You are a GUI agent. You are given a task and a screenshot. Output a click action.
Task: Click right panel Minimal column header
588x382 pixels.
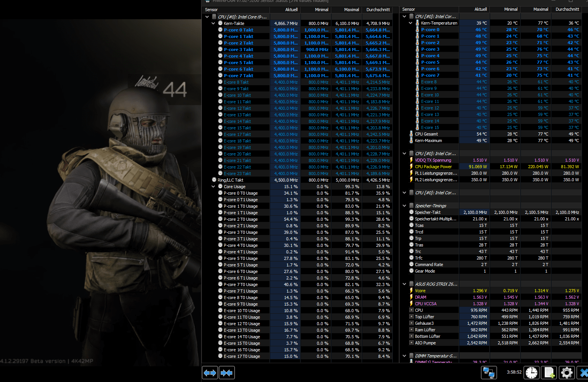(505, 9)
